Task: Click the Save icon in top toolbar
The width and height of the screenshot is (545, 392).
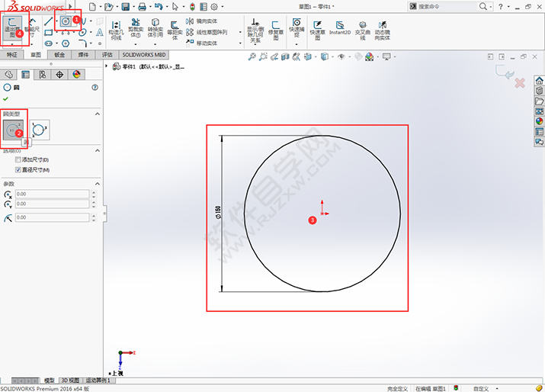Action: point(123,6)
